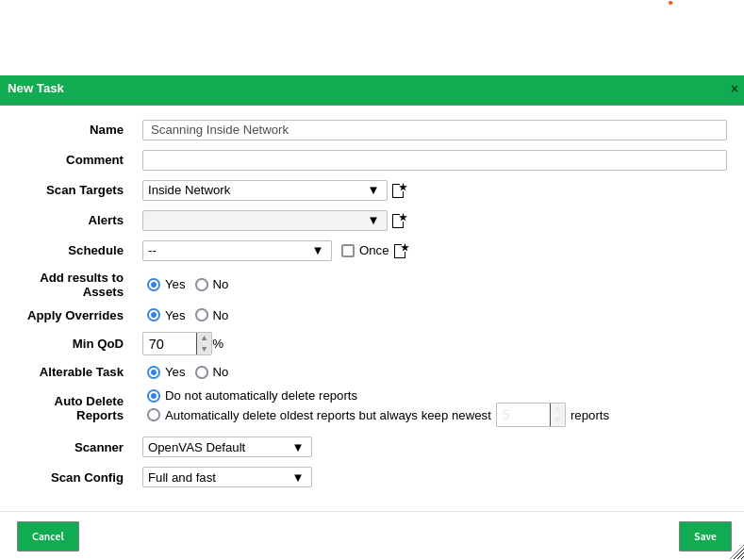Set Alterable Task to Yes
The image size is (744, 560).
pos(154,372)
